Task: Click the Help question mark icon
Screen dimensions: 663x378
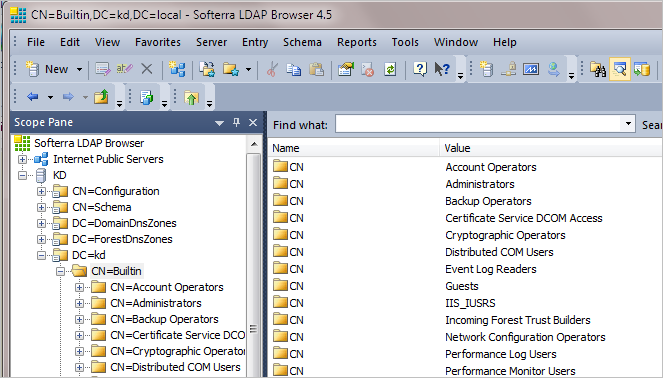Action: [x=419, y=69]
